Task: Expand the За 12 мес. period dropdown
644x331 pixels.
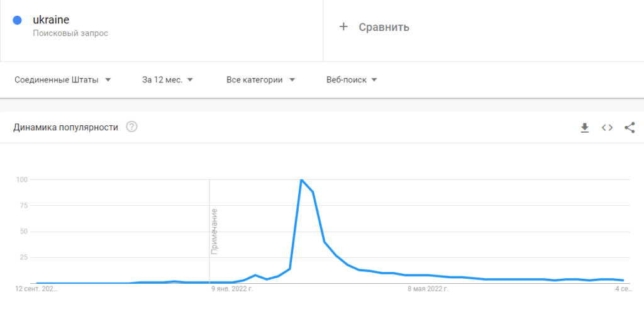Action: click(x=167, y=80)
